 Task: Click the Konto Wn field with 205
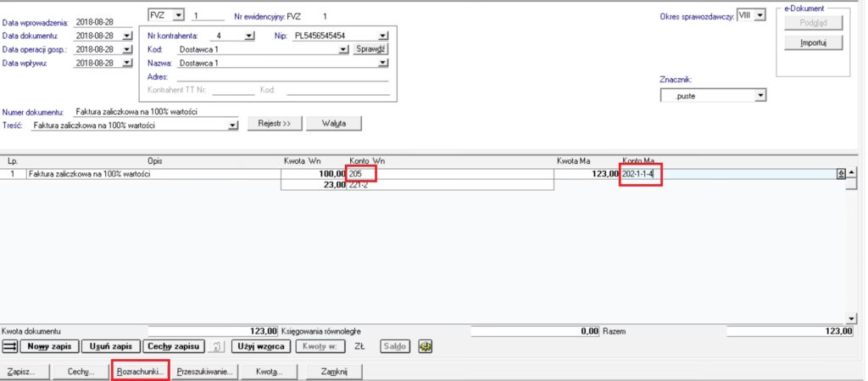pyautogui.click(x=361, y=173)
